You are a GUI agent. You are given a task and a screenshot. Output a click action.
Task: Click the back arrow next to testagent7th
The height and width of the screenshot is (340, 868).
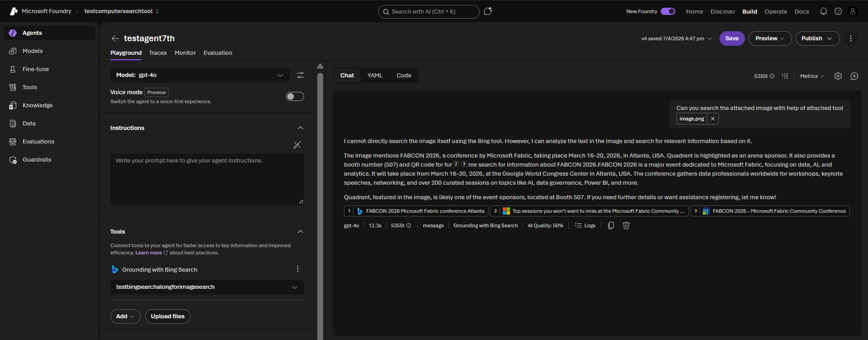click(x=115, y=38)
